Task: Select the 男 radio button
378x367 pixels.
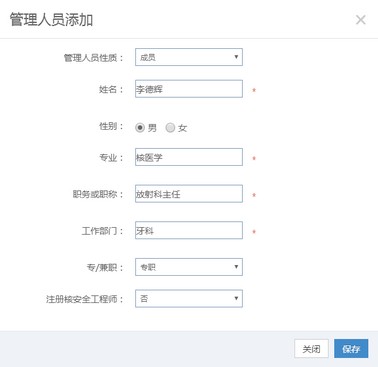Action: click(x=140, y=127)
